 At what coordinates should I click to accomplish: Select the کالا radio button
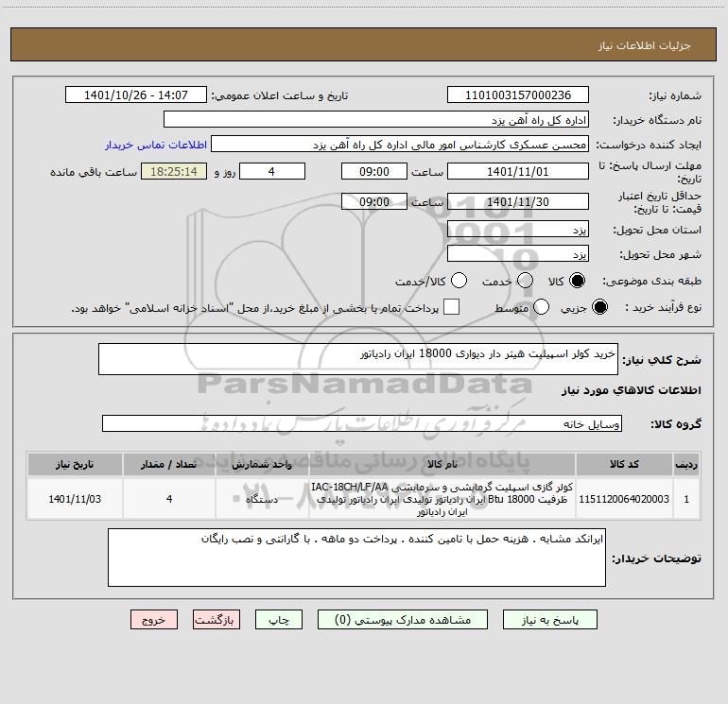pos(577,281)
